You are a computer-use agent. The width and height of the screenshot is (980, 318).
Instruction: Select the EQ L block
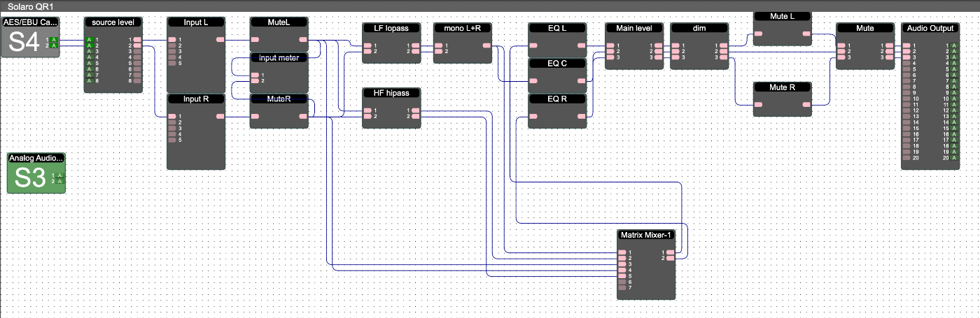click(x=556, y=28)
